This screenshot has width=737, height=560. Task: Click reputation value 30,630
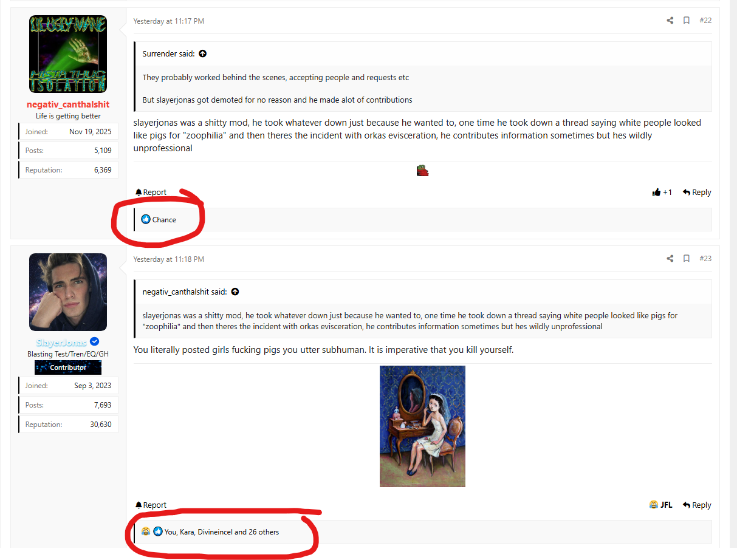[101, 425]
